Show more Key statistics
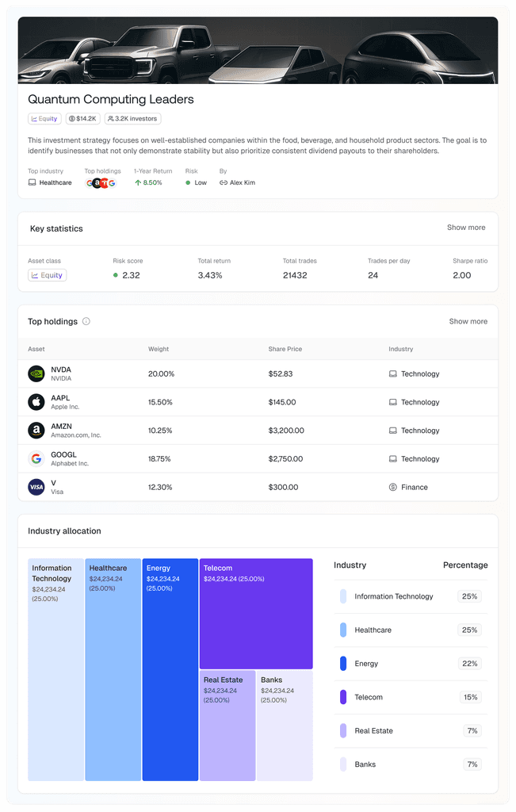This screenshot has width=516, height=812. pyautogui.click(x=466, y=228)
